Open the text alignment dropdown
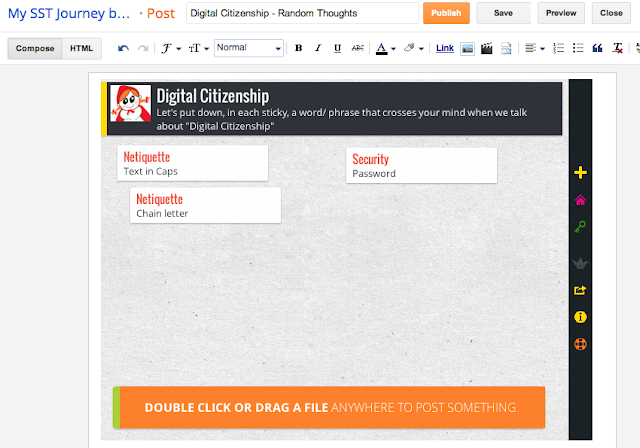The image size is (640, 448). tap(535, 48)
